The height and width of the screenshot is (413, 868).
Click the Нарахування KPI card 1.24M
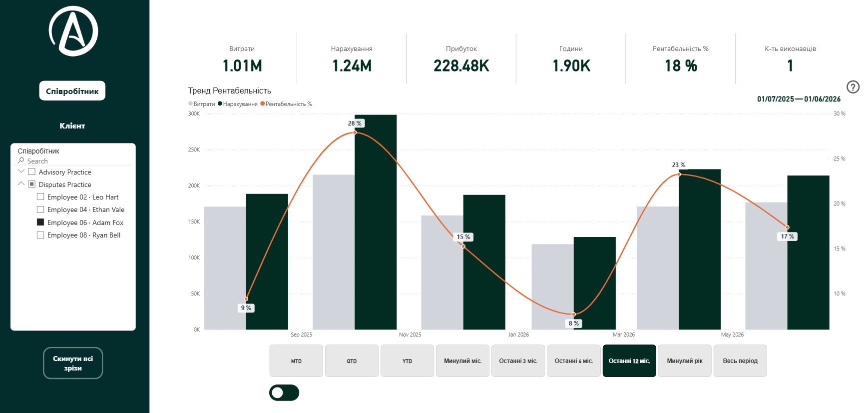click(352, 59)
